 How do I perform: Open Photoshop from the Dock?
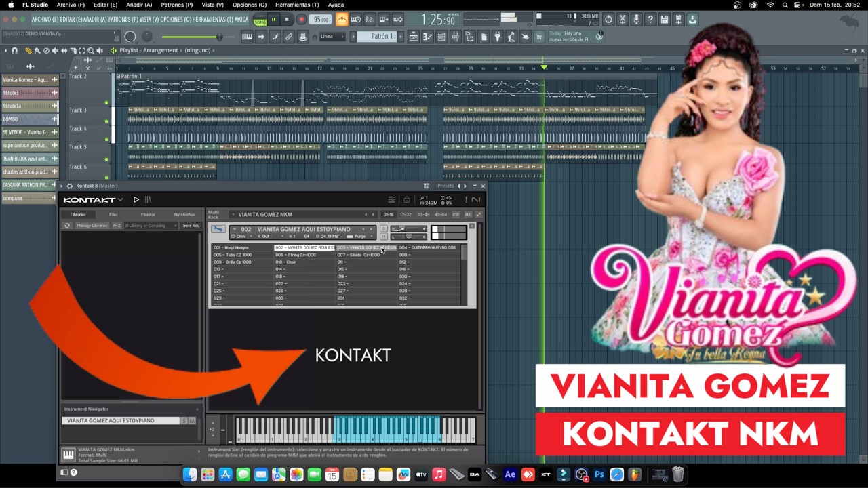599,475
